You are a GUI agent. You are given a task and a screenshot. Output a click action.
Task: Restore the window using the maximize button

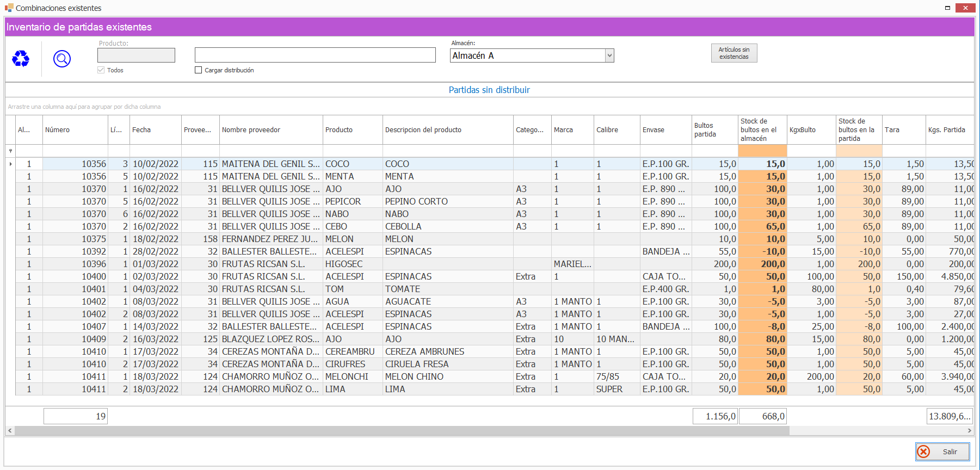947,8
